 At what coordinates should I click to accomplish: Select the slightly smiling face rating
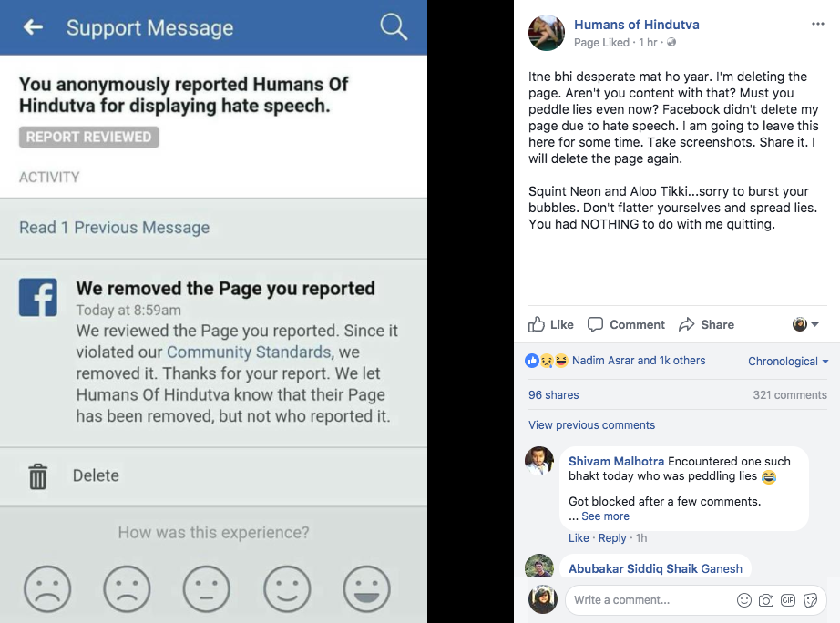pyautogui.click(x=287, y=588)
